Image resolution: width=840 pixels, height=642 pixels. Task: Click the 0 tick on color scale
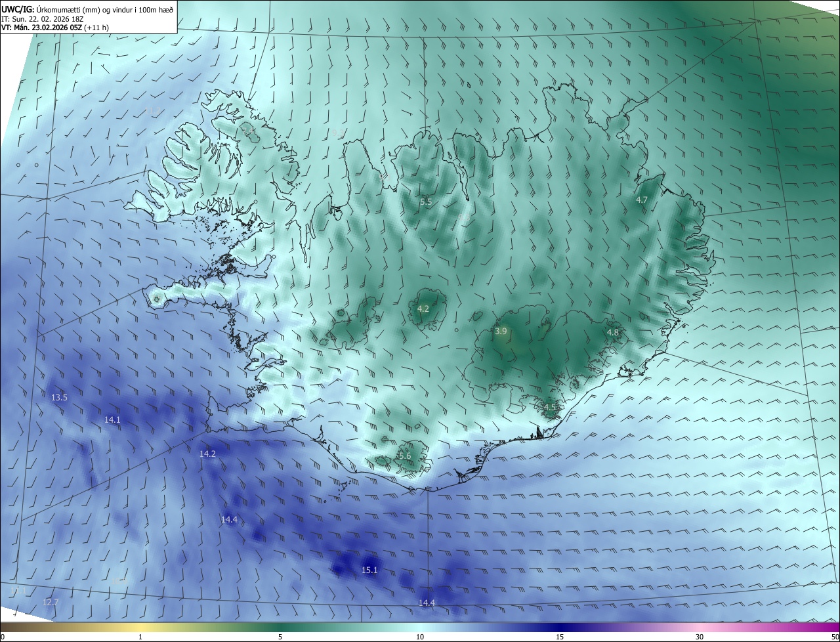point(3,637)
